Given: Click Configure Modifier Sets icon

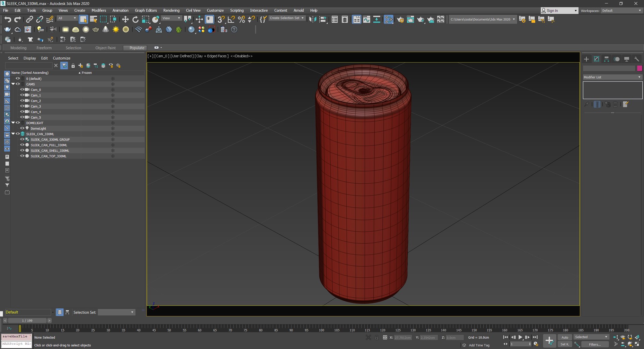Looking at the screenshot, I should pyautogui.click(x=625, y=105).
